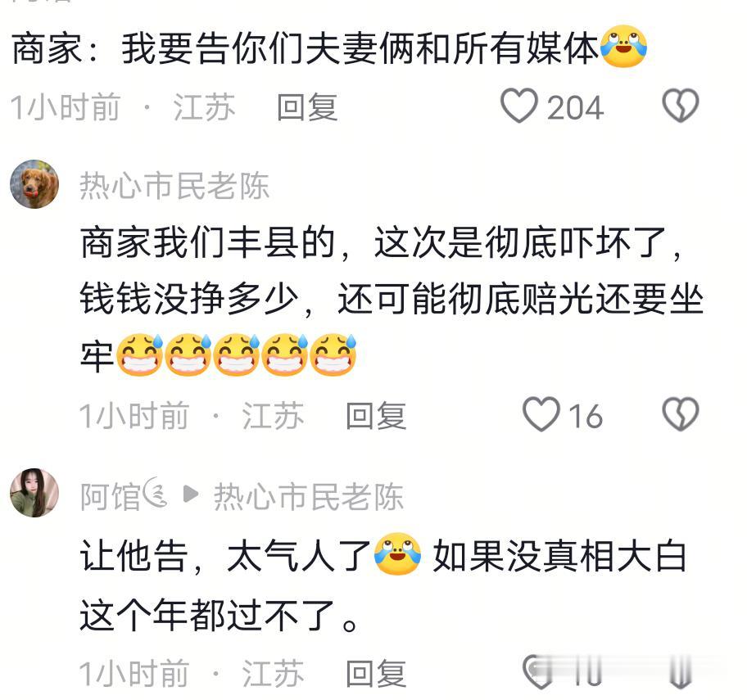Image resolution: width=747 pixels, height=700 pixels.
Task: Click the 16 like count
Action: (x=586, y=416)
